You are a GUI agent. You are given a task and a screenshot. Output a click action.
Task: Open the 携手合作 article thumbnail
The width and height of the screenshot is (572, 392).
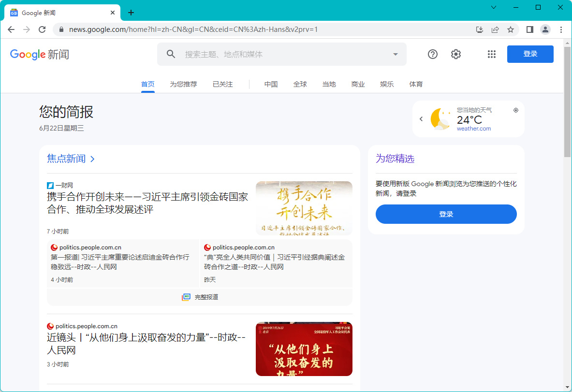[304, 208]
